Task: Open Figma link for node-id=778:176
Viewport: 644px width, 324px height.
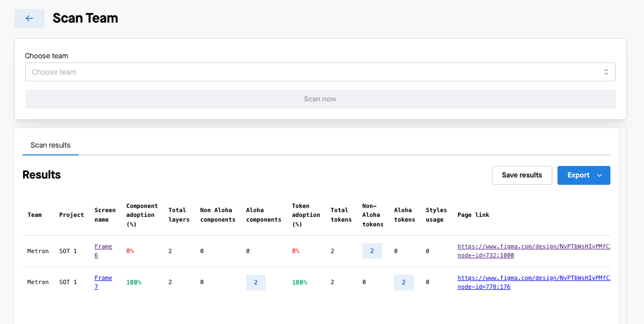Action: (534, 282)
